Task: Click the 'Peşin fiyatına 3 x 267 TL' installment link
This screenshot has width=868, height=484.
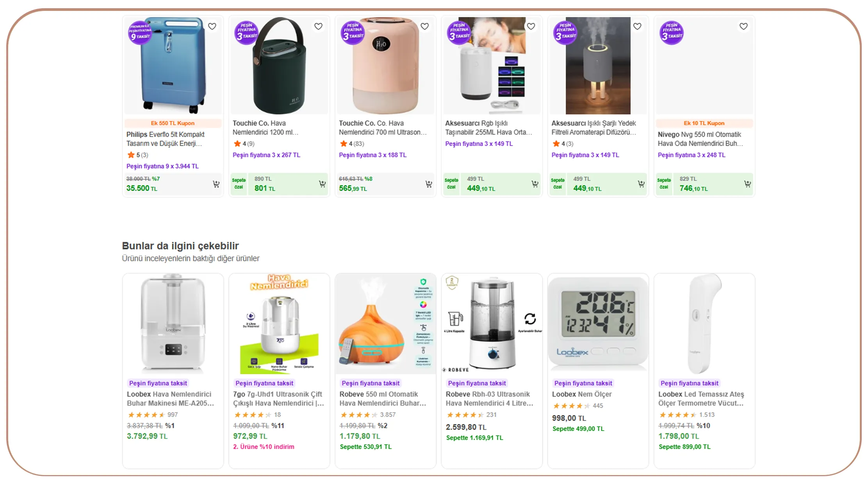Action: coord(266,155)
